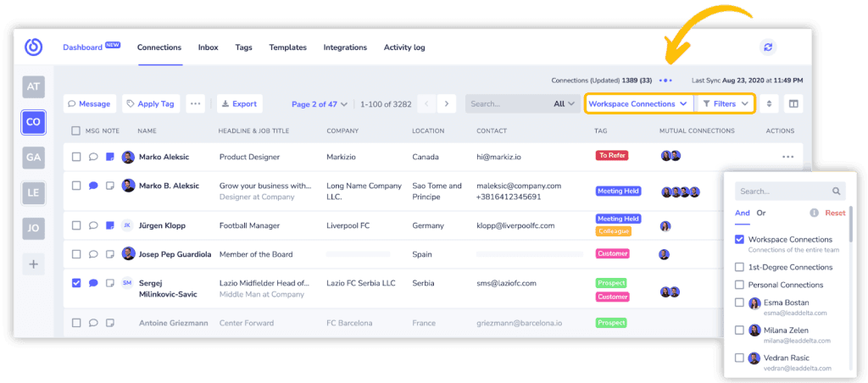Open the column layout toggle icon
The image size is (868, 383).
coord(793,103)
